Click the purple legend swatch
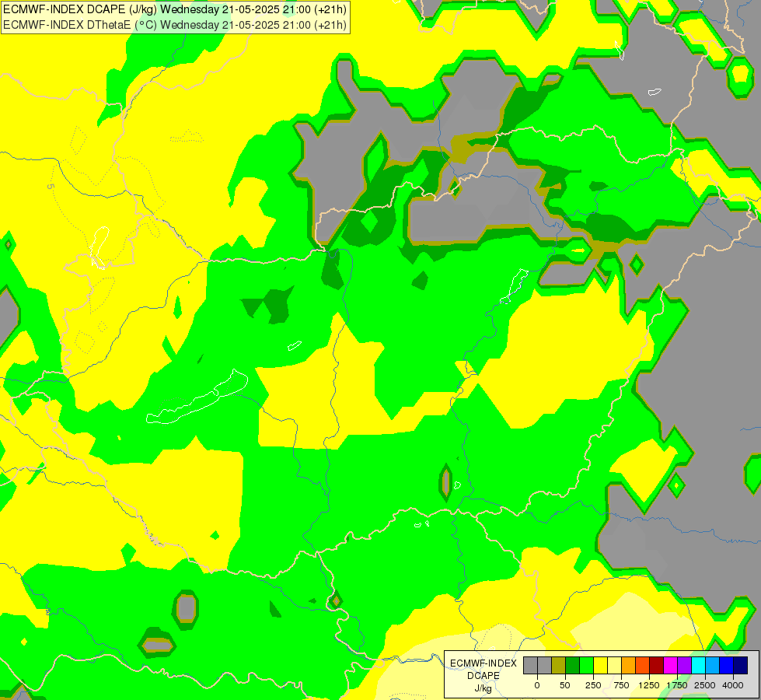 tap(685, 666)
